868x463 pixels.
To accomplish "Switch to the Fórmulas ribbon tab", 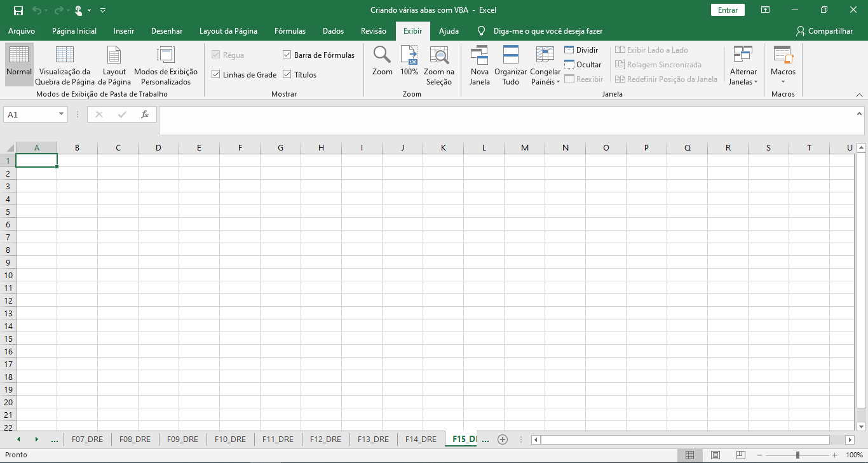I will click(x=290, y=30).
